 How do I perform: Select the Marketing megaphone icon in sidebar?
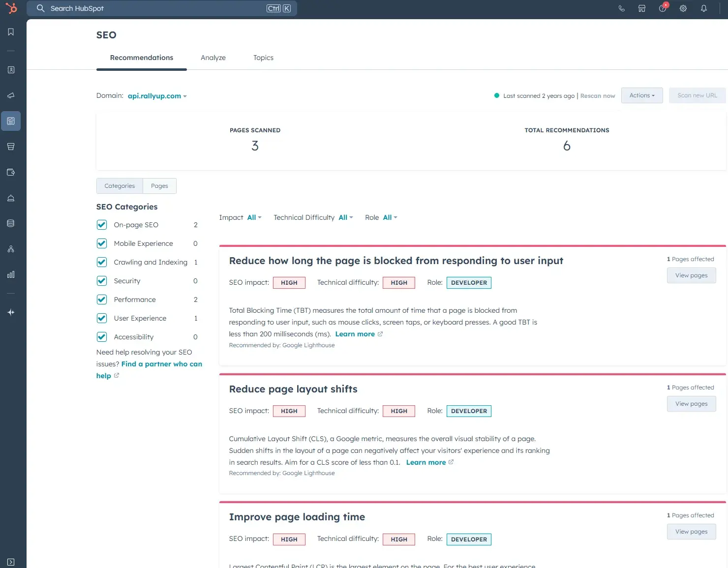point(10,95)
